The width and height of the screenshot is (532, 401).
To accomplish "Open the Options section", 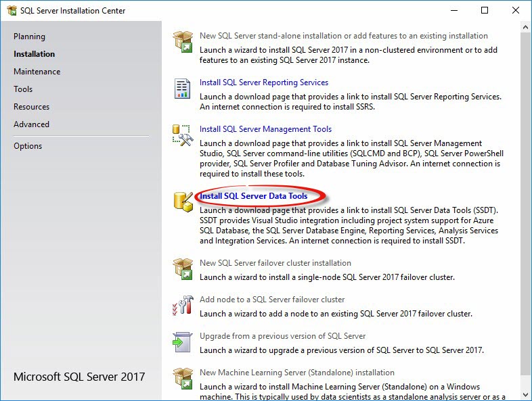I will click(x=28, y=146).
